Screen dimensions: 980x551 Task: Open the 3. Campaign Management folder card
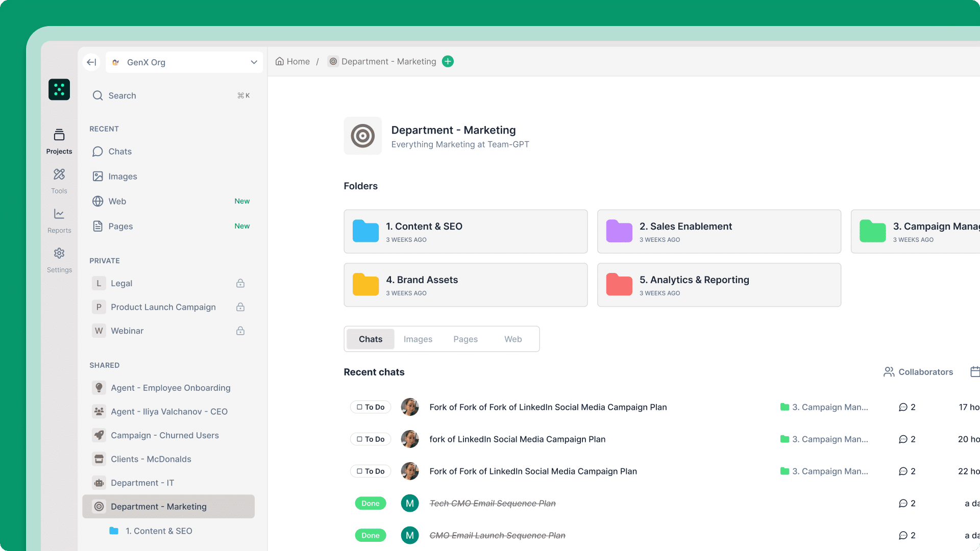point(916,232)
